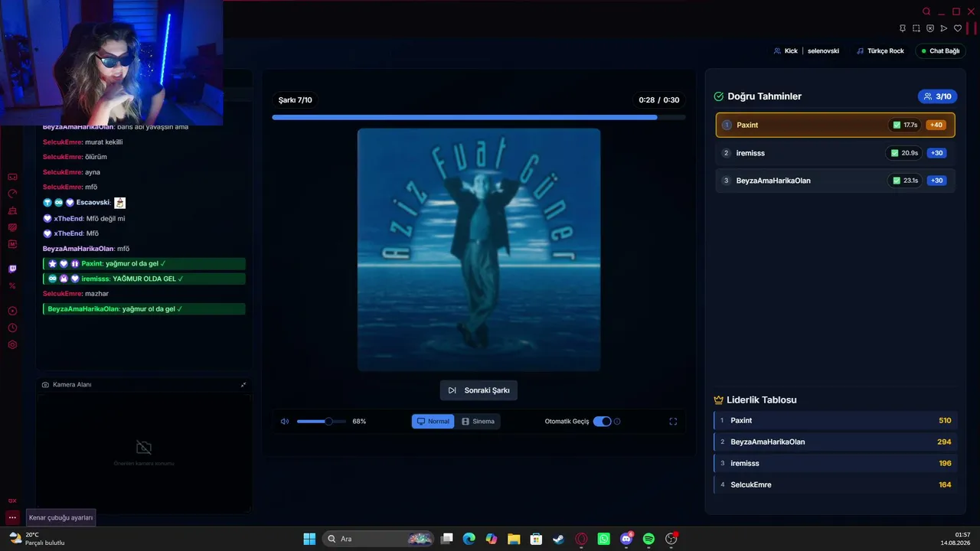Open Spotify from the taskbar
This screenshot has height=551, width=980.
click(648, 539)
